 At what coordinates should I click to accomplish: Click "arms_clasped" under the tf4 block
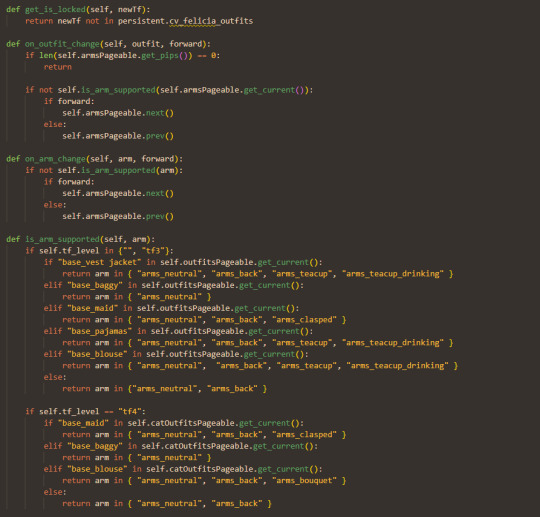point(304,435)
